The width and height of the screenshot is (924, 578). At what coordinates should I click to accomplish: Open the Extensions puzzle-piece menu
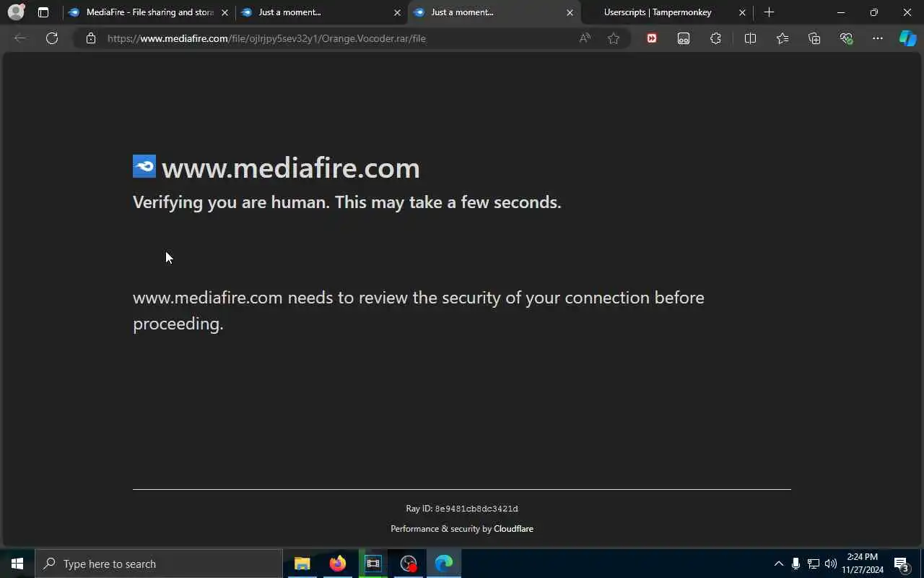coord(715,38)
